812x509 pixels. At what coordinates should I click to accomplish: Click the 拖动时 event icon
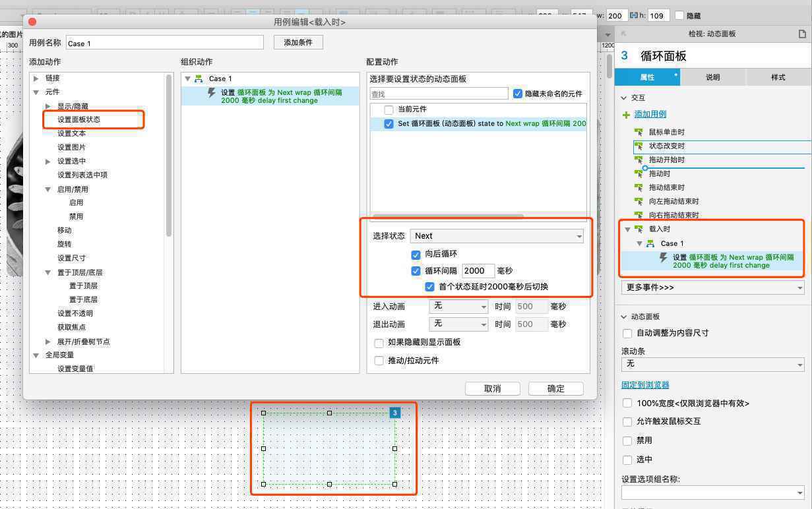click(639, 173)
